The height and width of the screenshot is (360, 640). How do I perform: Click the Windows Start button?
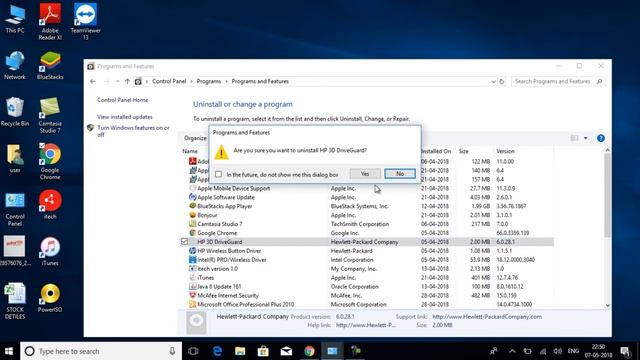[x=9, y=351]
